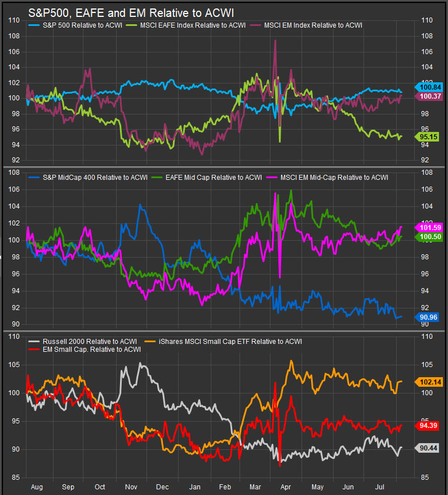Image resolution: width=448 pixels, height=495 pixels.
Task: Click the Oct label on the time axis
Action: (x=100, y=487)
